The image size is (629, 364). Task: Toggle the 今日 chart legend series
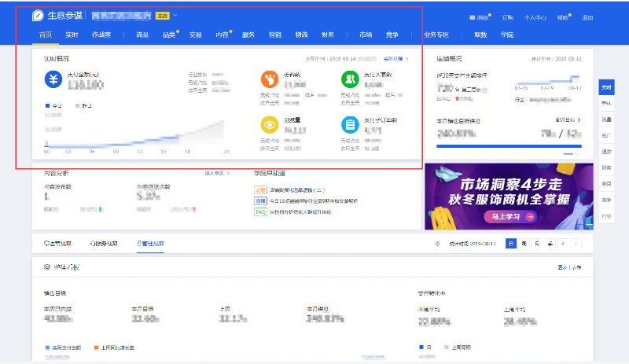(53, 105)
